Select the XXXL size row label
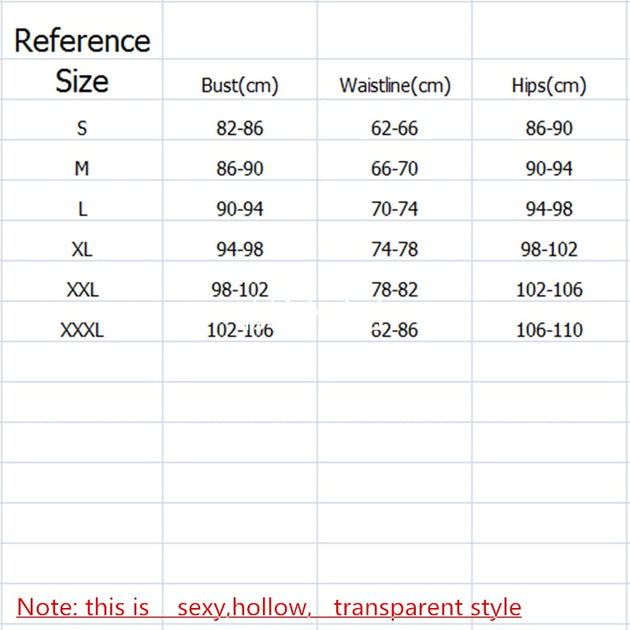The image size is (630, 630). [82, 330]
